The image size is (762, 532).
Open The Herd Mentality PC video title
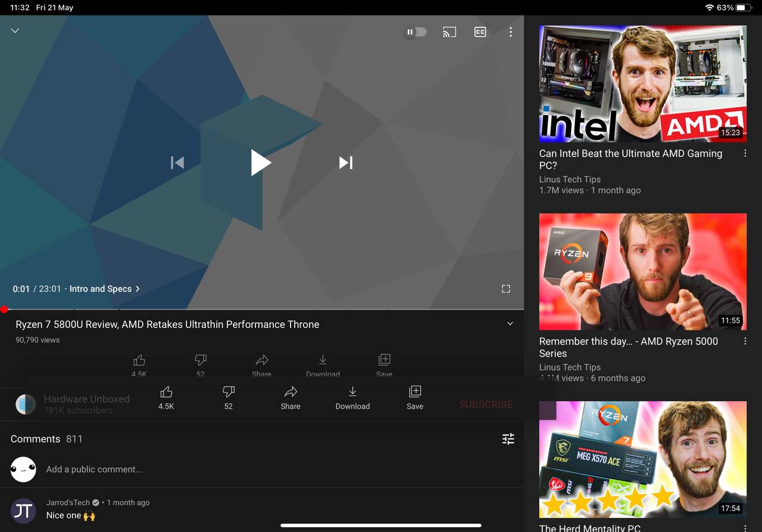(590, 528)
